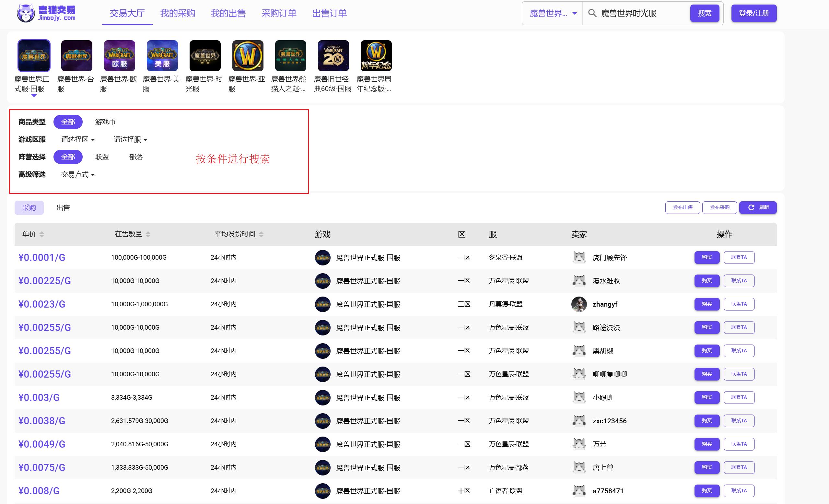Filter by 联盟 faction
This screenshot has width=829, height=504.
click(102, 157)
